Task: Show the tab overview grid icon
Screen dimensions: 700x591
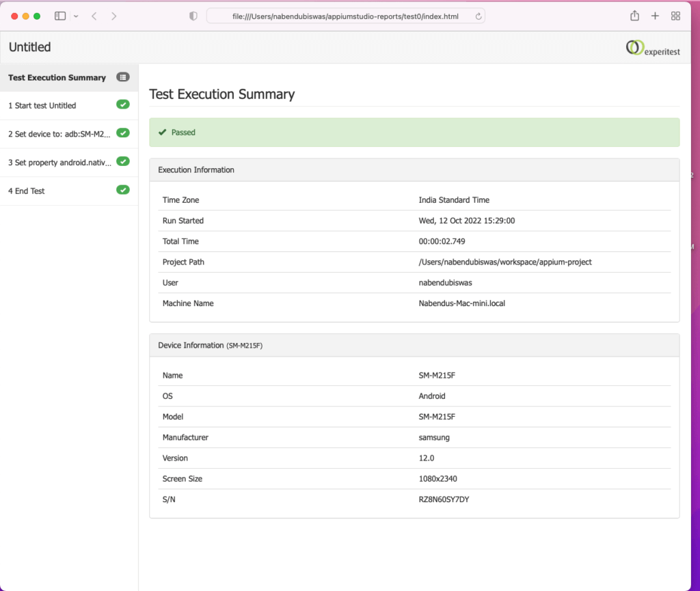Action: tap(675, 16)
